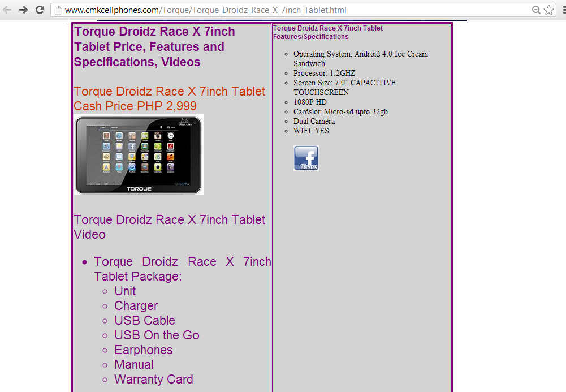Image resolution: width=566 pixels, height=392 pixels.
Task: Click the Torque tablet product image
Action: 139,154
